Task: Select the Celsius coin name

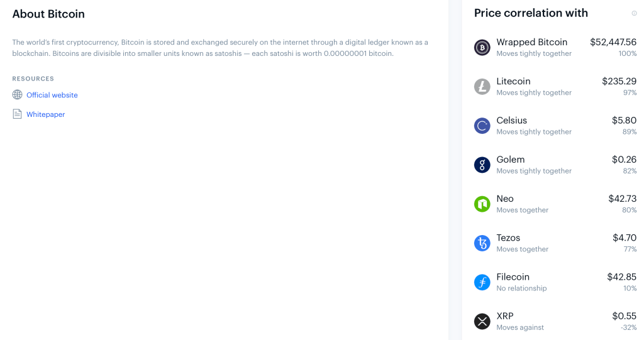Action: 512,120
